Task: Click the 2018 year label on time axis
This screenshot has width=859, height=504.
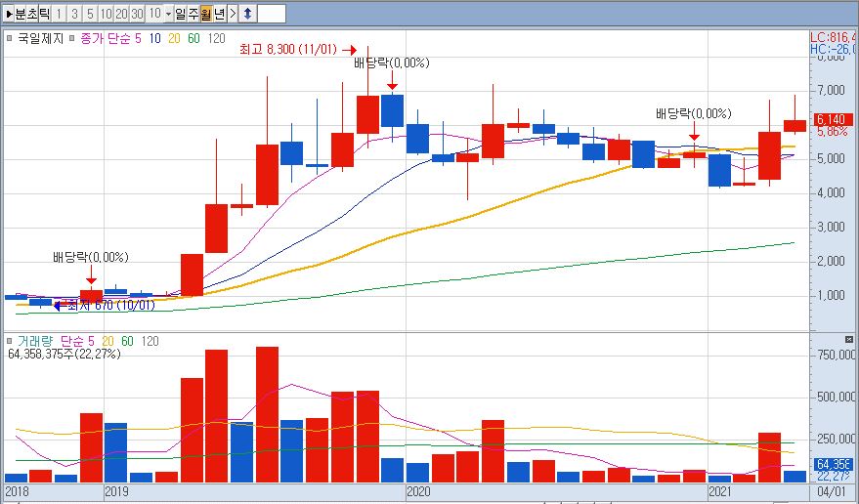Action: pyautogui.click(x=16, y=491)
